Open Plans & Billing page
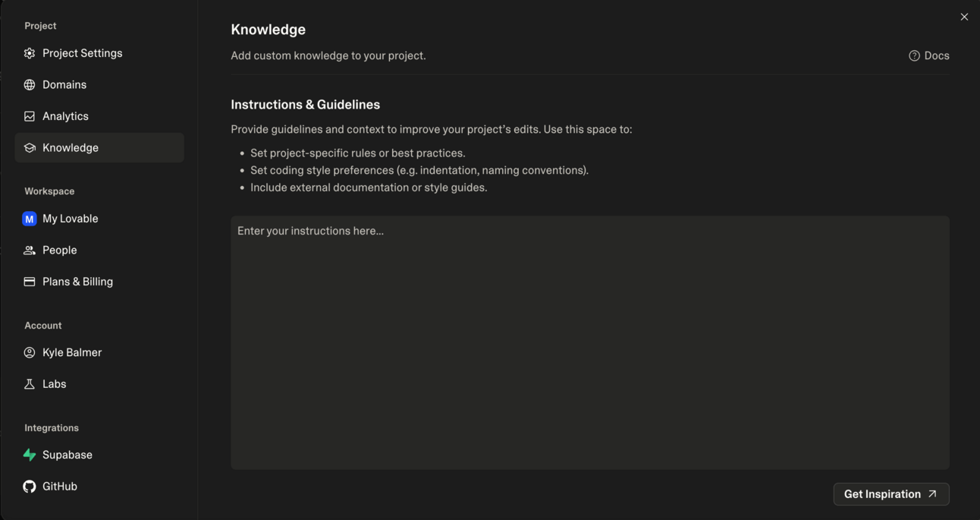This screenshot has height=520, width=980. point(77,282)
